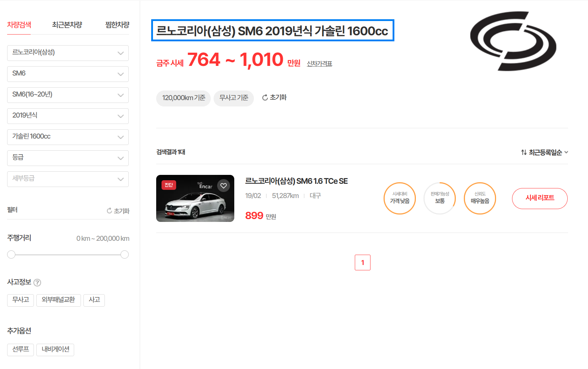Image resolution: width=588 pixels, height=369 pixels.
Task: Click the red 진단 badge on thumbnail
Action: [x=169, y=185]
